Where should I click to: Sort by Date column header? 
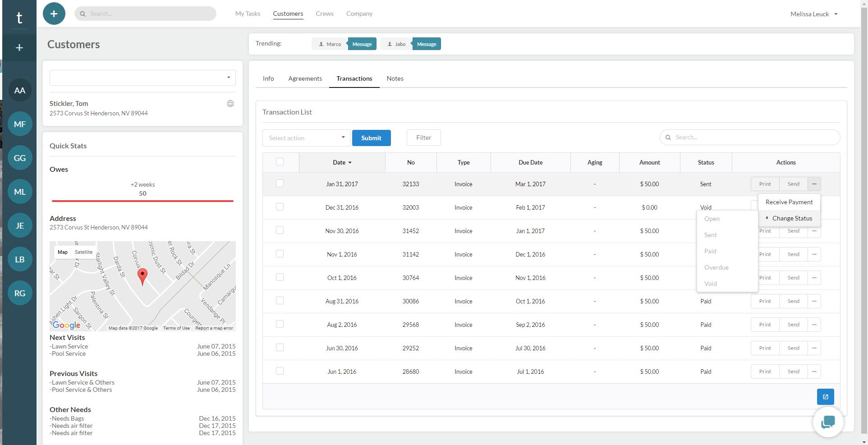coord(342,162)
